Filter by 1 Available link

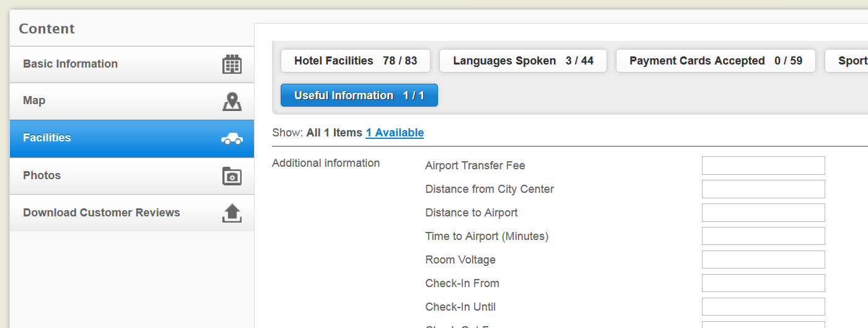(x=395, y=133)
